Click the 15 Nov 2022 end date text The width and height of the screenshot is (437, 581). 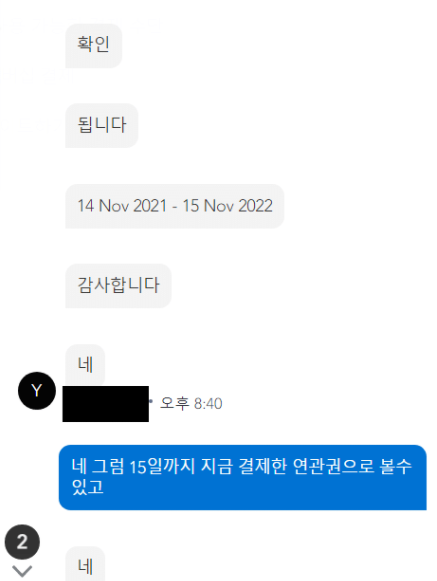click(x=227, y=206)
